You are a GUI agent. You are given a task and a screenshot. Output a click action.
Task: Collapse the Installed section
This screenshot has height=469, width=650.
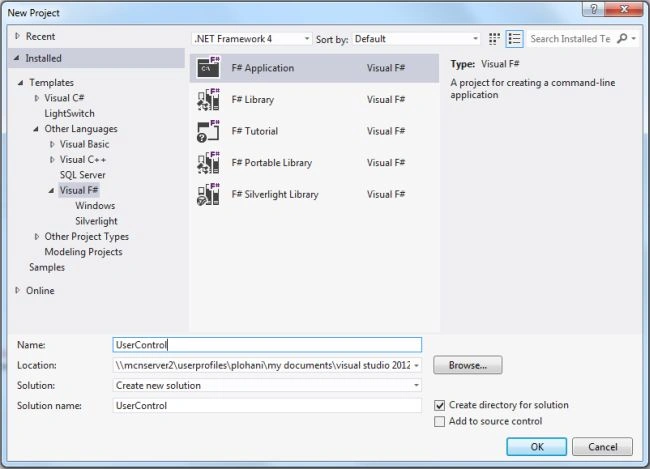[x=17, y=58]
